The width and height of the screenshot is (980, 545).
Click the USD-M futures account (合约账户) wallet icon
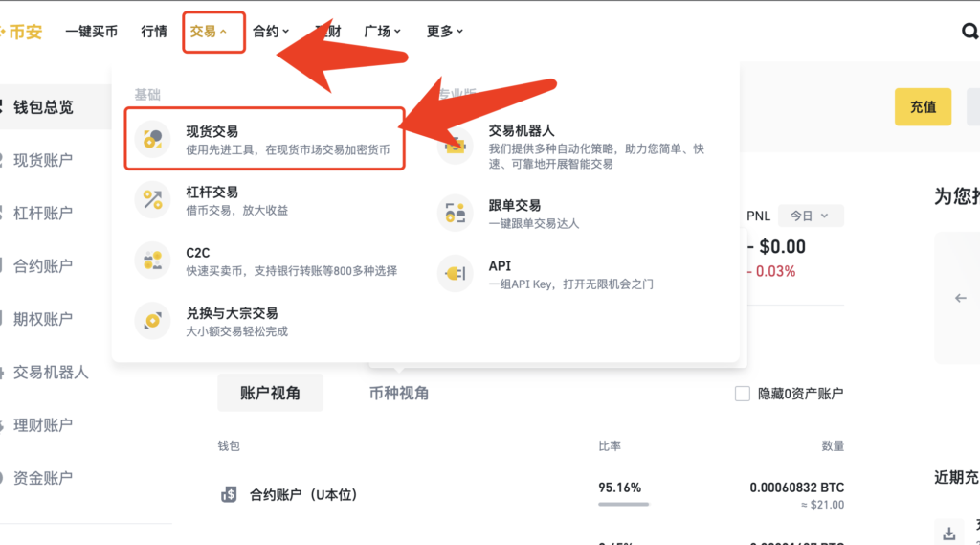229,495
